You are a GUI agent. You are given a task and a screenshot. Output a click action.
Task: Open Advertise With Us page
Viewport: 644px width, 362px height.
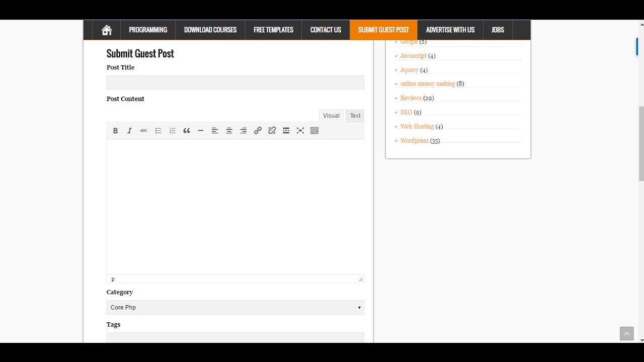pos(450,30)
